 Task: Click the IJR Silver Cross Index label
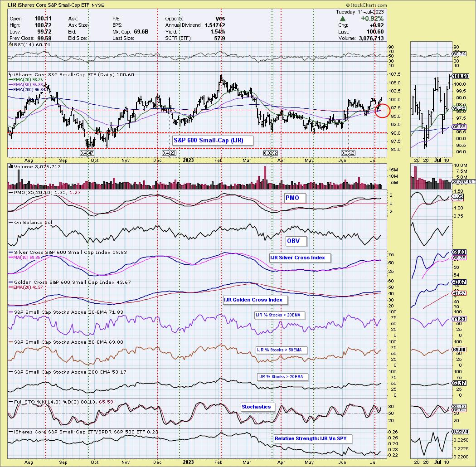tap(300, 258)
